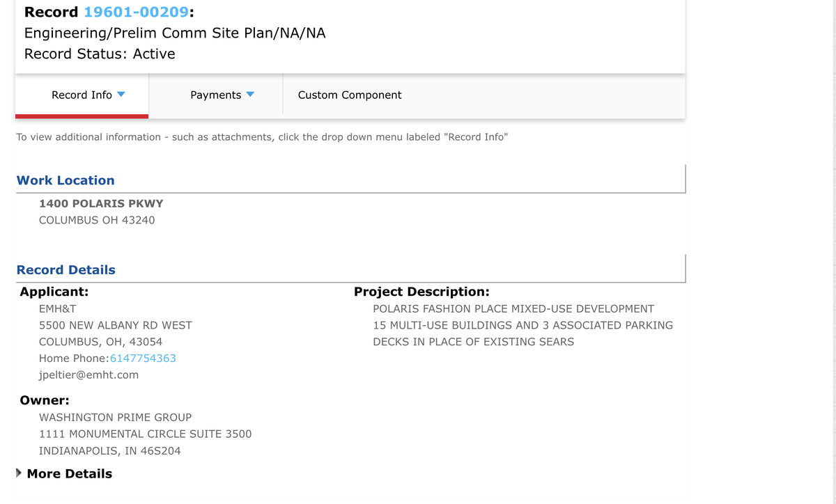Image resolution: width=836 pixels, height=504 pixels.
Task: Click the Owner label
Action: coord(45,400)
